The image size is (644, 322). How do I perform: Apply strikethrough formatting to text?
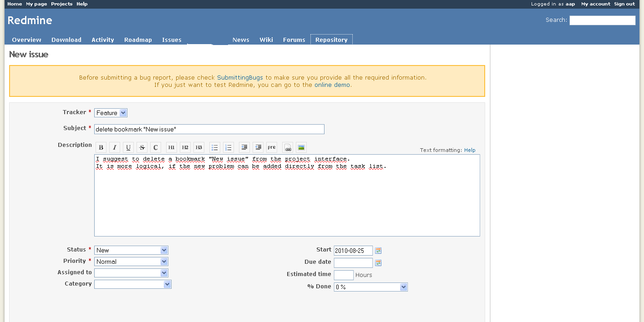point(142,147)
